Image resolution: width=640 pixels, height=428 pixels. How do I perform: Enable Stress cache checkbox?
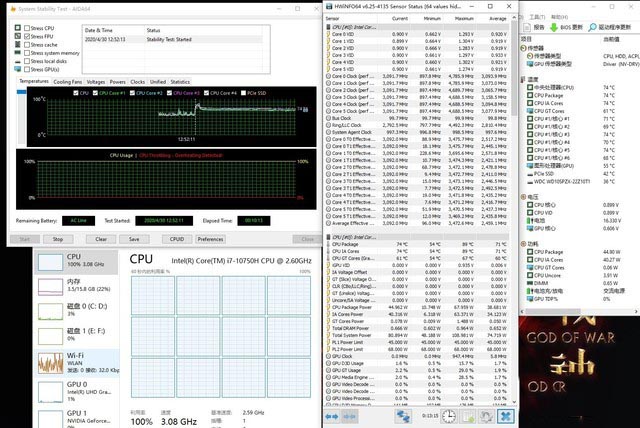[27, 44]
